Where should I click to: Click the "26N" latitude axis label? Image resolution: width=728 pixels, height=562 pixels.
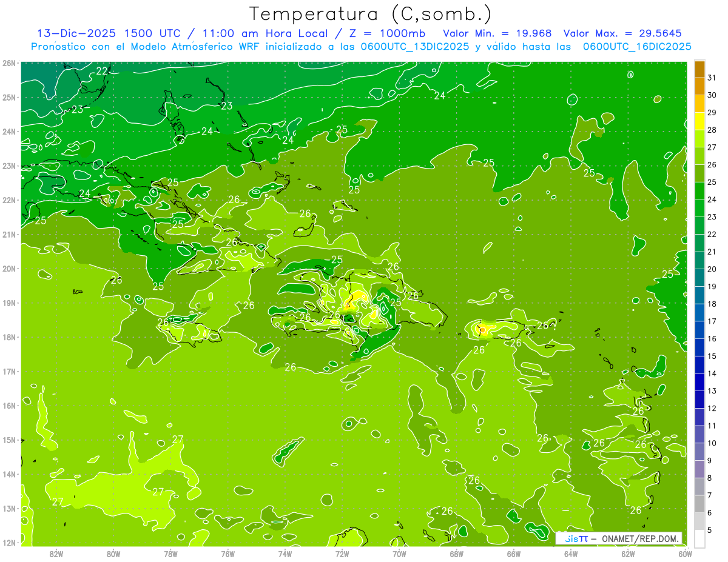tap(9, 63)
